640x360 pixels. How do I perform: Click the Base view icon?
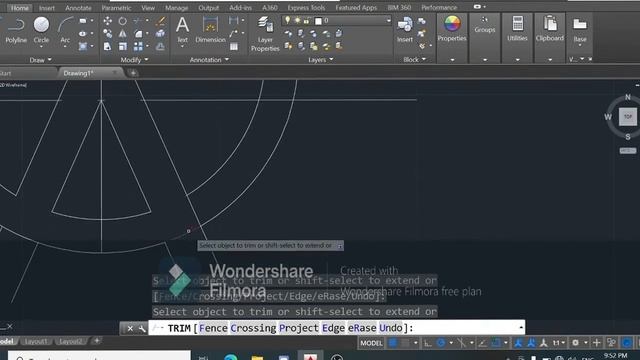[580, 24]
